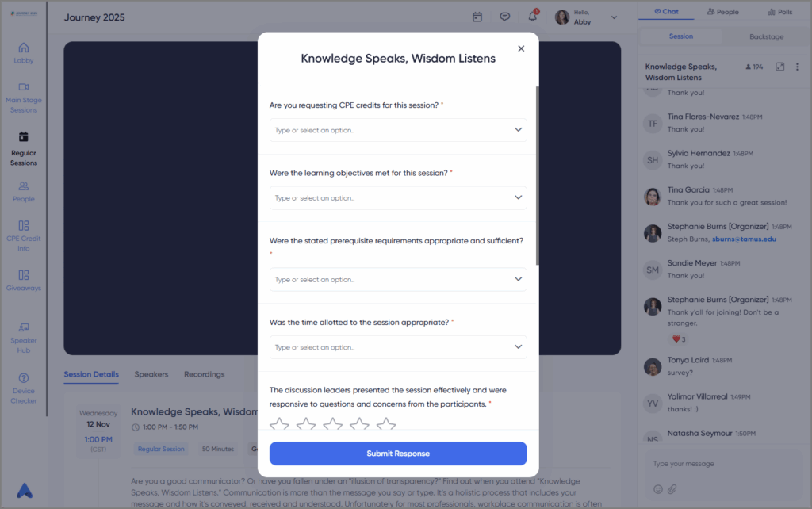Launch the Device Checker icon

[x=24, y=378]
